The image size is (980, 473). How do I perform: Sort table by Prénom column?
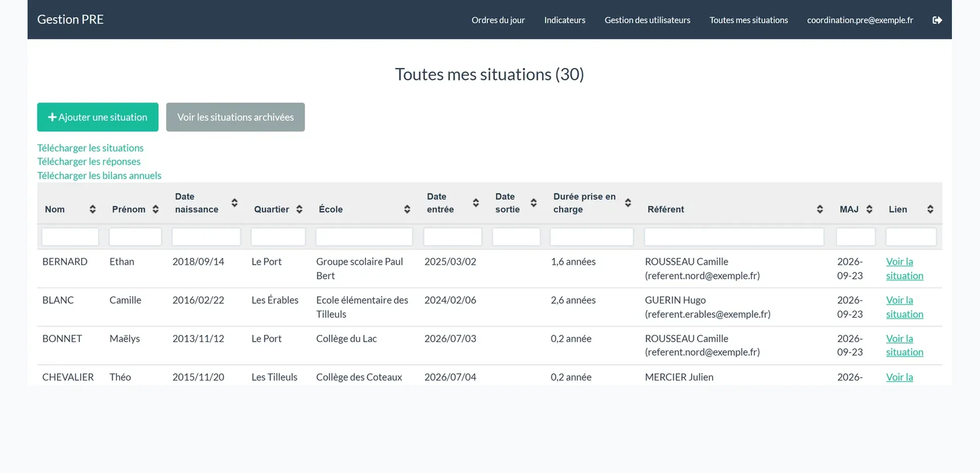click(x=156, y=209)
